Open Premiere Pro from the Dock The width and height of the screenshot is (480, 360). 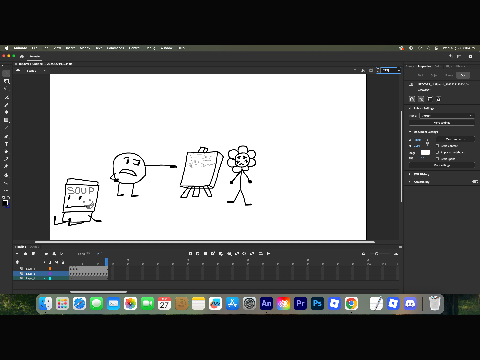[x=300, y=304]
